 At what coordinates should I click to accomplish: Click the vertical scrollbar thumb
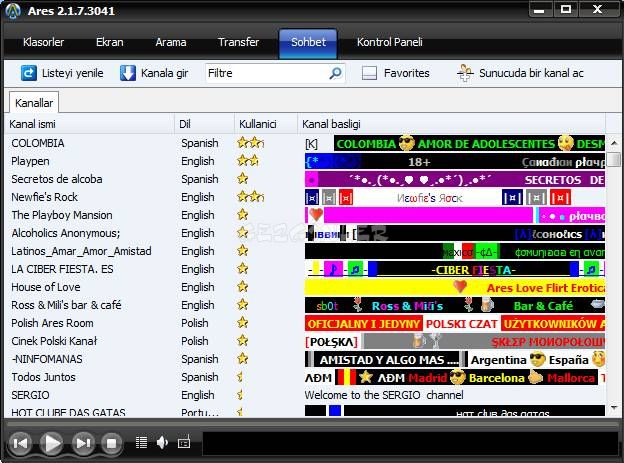[615, 160]
